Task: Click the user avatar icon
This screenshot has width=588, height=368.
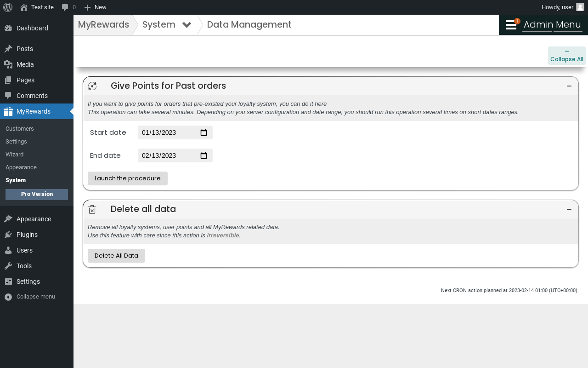Action: click(580, 7)
